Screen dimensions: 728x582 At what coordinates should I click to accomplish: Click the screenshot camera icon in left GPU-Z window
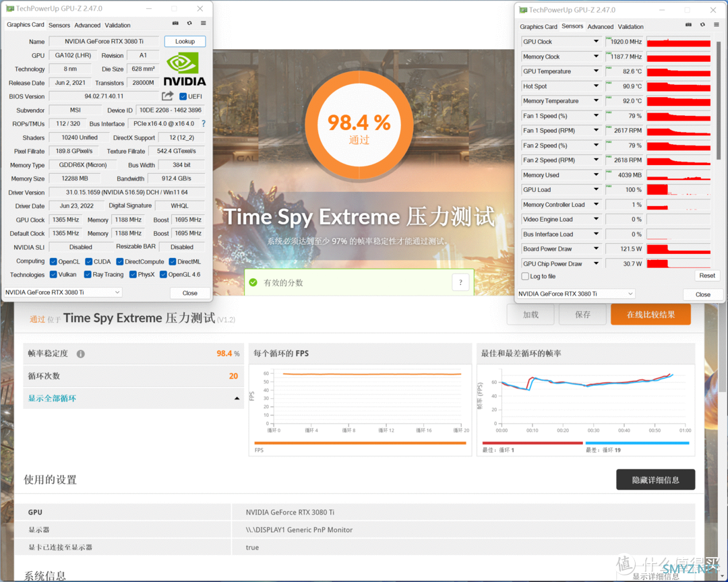click(x=175, y=23)
